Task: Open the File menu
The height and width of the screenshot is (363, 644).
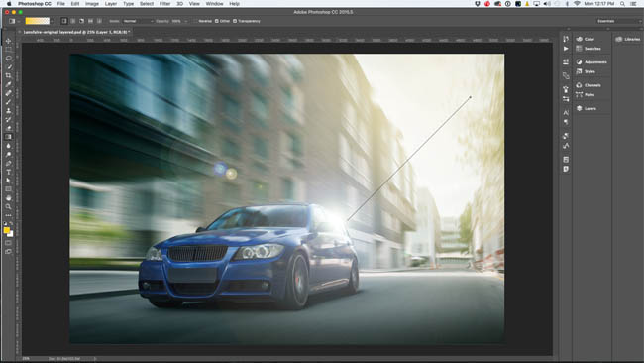Action: click(x=60, y=4)
